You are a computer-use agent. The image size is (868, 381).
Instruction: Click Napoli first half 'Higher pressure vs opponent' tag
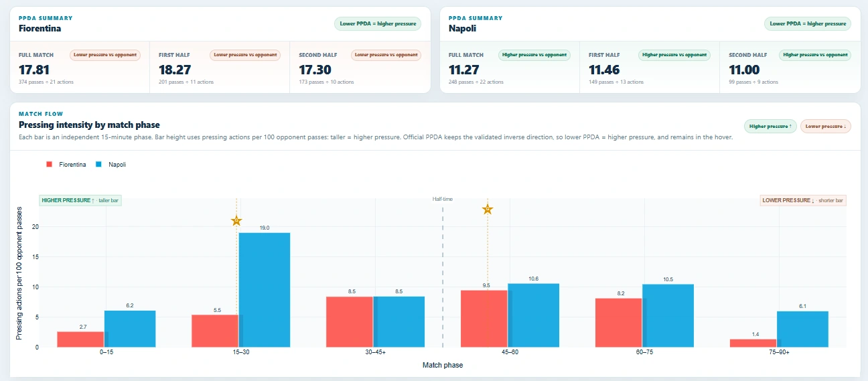coord(674,55)
